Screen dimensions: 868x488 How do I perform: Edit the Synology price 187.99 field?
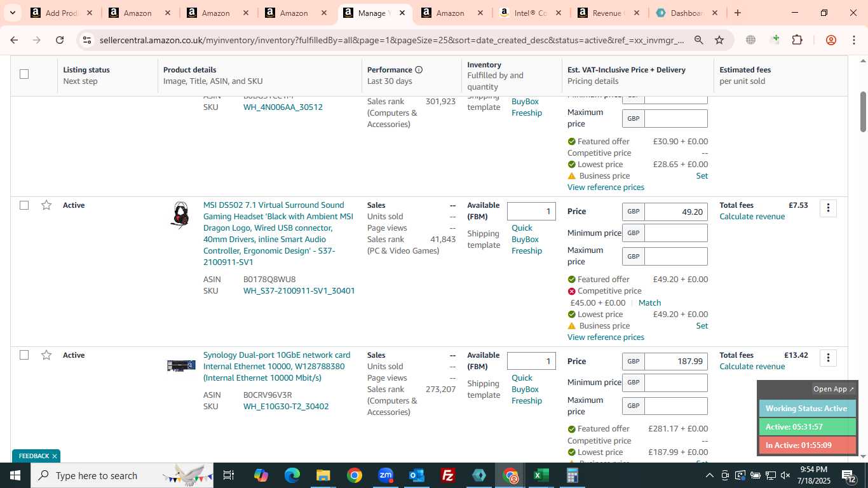(x=675, y=362)
